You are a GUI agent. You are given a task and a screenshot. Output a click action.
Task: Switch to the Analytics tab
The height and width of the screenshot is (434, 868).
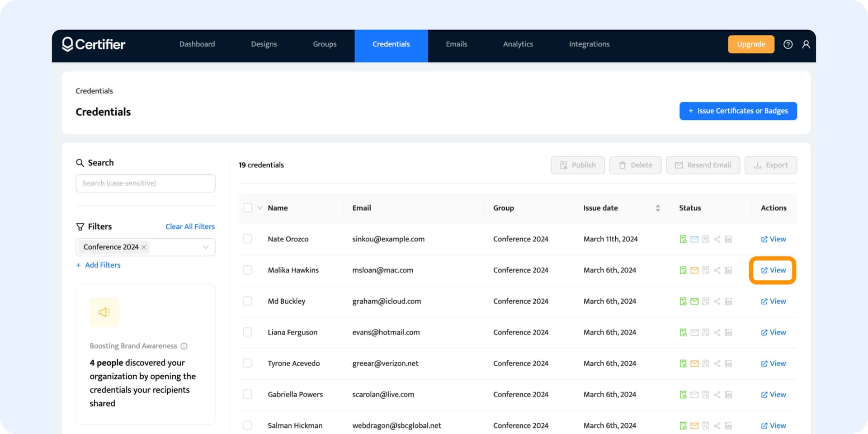click(x=518, y=44)
